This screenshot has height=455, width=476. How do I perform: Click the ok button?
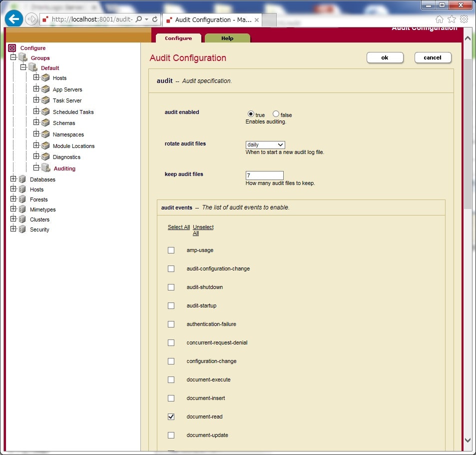click(385, 57)
